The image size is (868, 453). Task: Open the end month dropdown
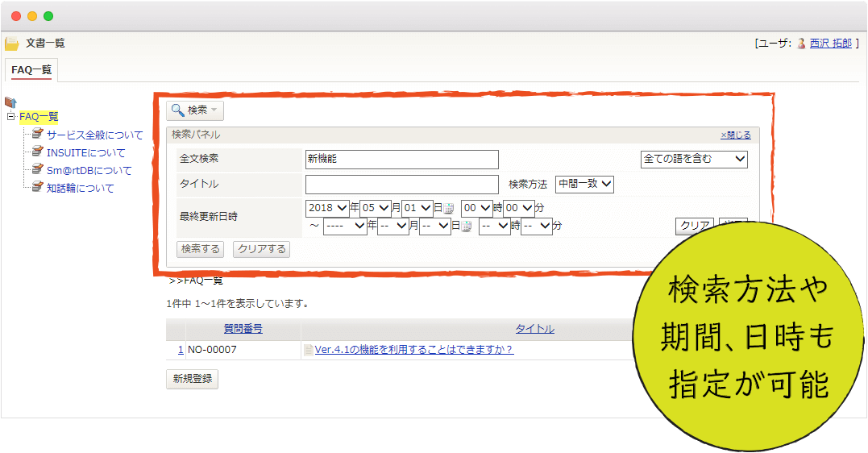393,226
